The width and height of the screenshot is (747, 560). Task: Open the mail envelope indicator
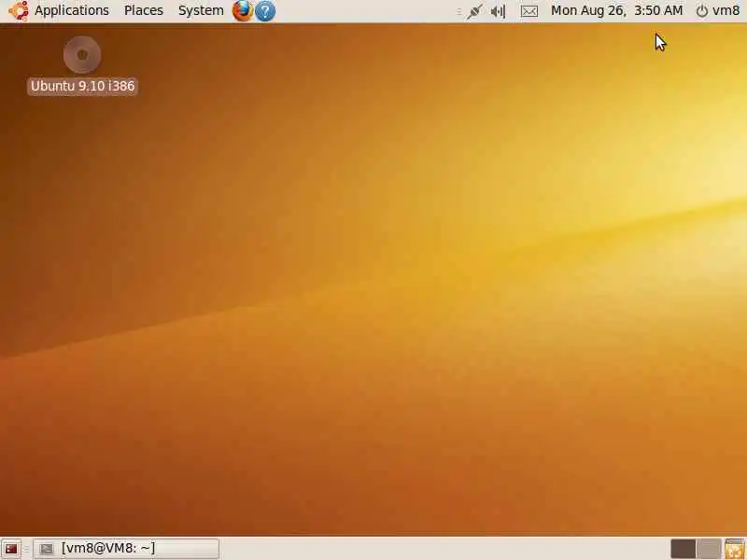(x=529, y=11)
